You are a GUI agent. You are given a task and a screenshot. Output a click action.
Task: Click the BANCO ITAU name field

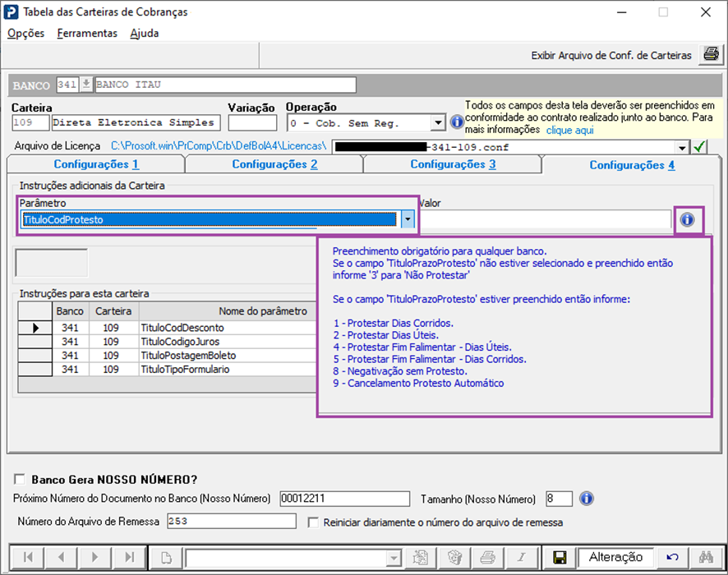tap(226, 85)
